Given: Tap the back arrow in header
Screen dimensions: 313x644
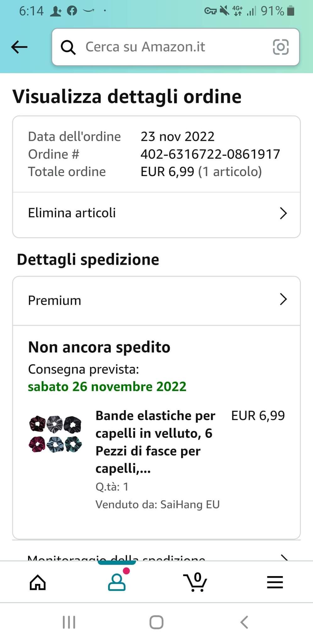Looking at the screenshot, I should (x=19, y=47).
